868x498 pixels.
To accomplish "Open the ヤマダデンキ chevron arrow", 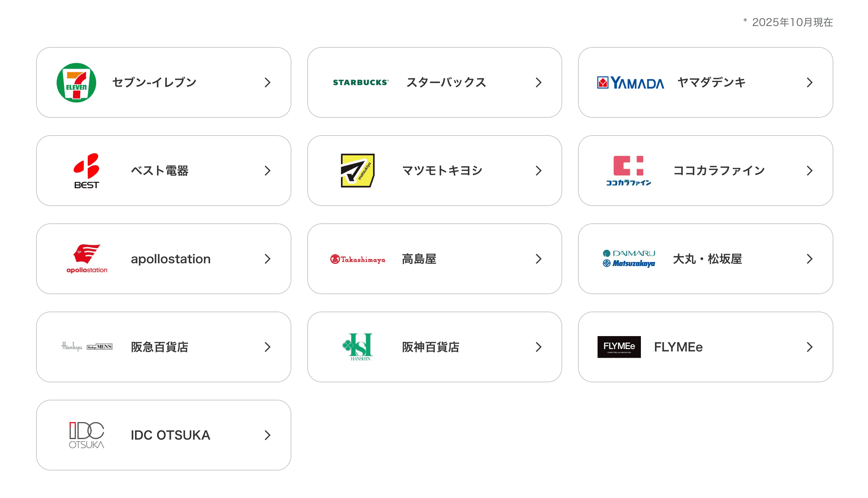I will coord(810,82).
